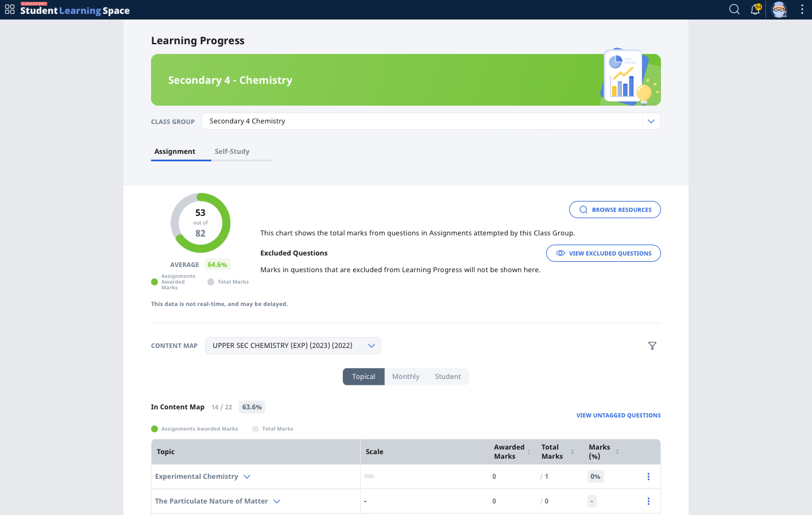Screen dimensions: 812x515
Task: Select the Assignment tab
Action: click(x=174, y=151)
